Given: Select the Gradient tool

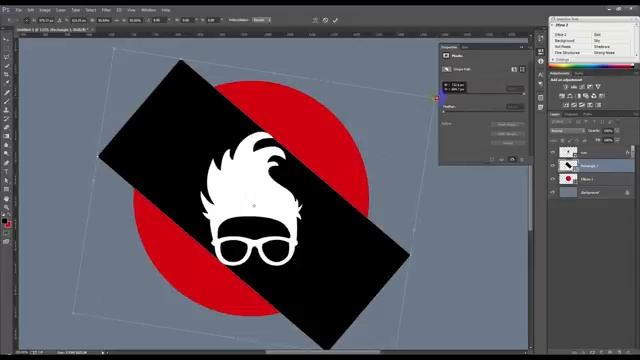Looking at the screenshot, I should coord(6,136).
